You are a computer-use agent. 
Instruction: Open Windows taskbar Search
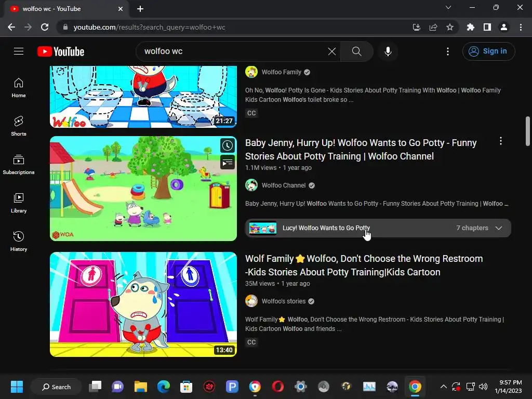(x=56, y=387)
